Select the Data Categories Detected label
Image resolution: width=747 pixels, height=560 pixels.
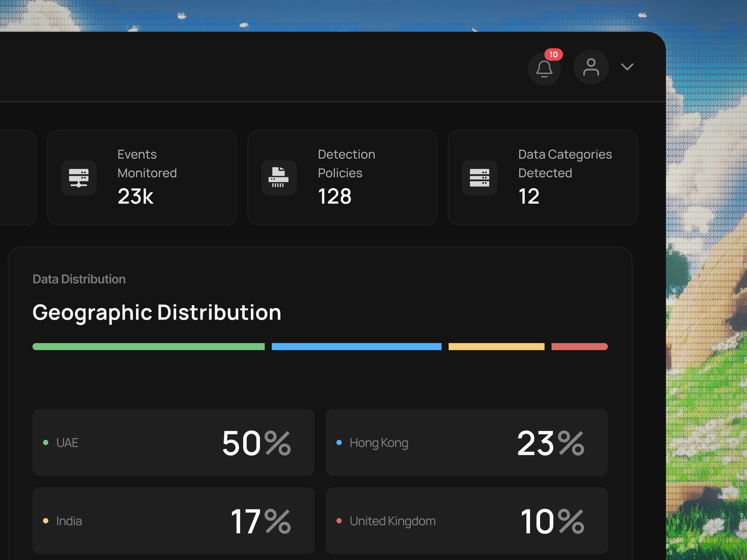565,164
